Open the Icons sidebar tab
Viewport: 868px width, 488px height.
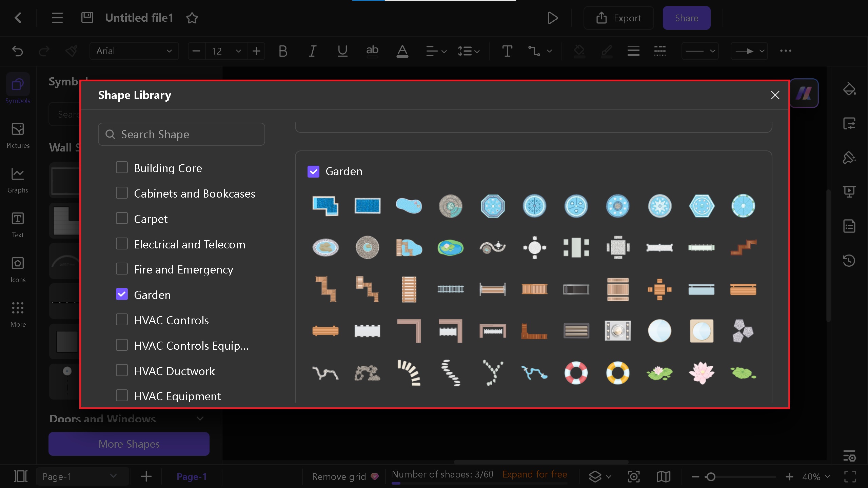click(x=18, y=269)
